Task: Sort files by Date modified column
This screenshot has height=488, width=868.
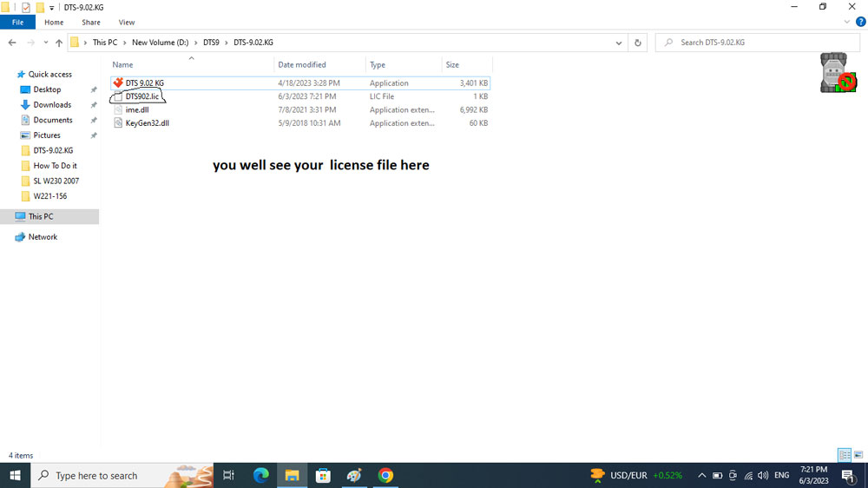Action: tap(301, 65)
